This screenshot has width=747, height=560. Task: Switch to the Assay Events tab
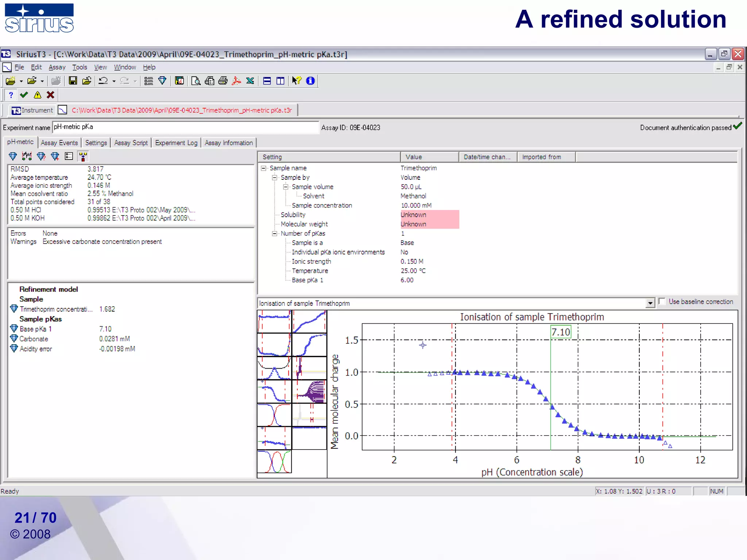[x=59, y=143]
